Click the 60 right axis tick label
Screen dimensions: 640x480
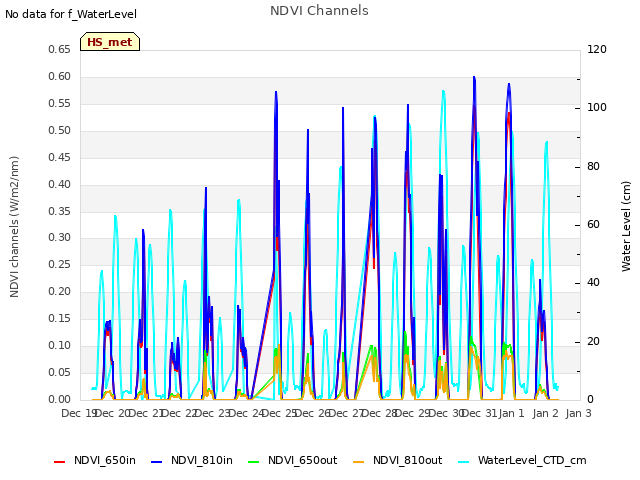pyautogui.click(x=593, y=225)
